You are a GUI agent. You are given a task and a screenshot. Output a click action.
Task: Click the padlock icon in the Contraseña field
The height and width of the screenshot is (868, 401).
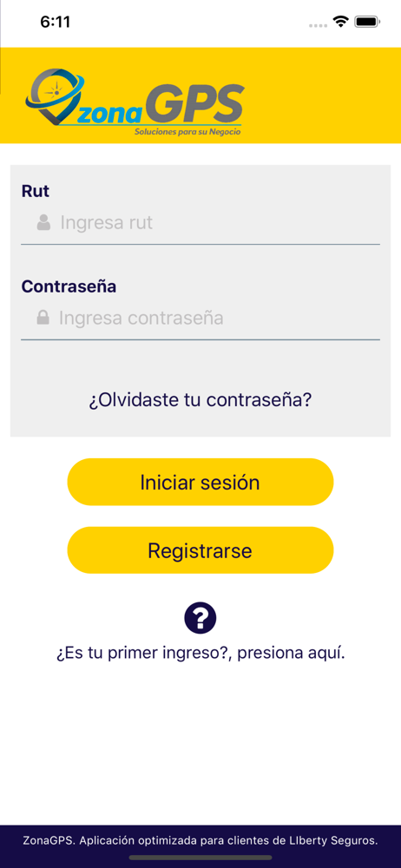point(43,317)
